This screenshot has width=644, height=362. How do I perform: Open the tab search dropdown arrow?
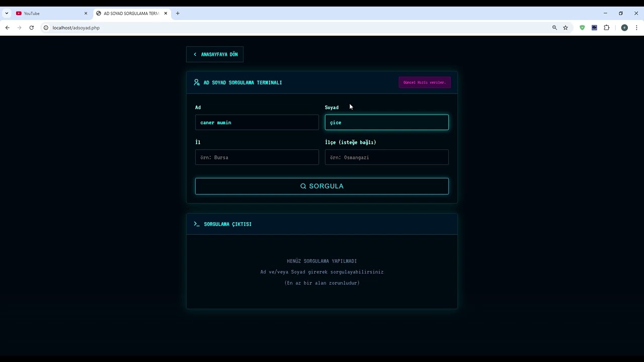pos(7,14)
